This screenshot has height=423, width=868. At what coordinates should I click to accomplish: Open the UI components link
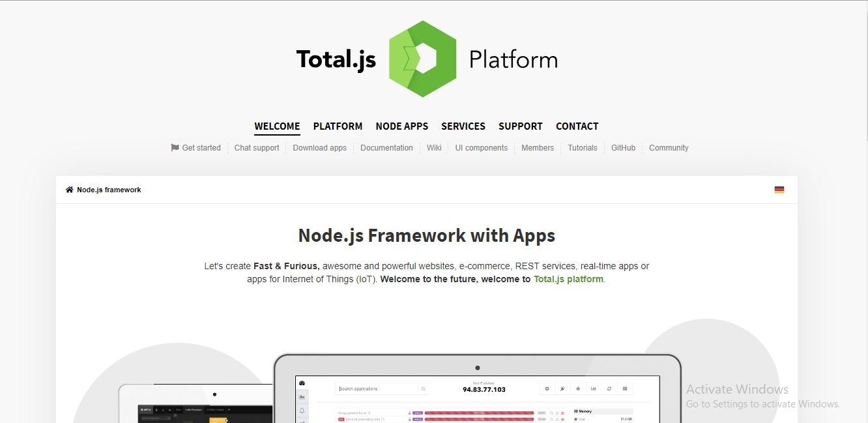click(x=481, y=148)
